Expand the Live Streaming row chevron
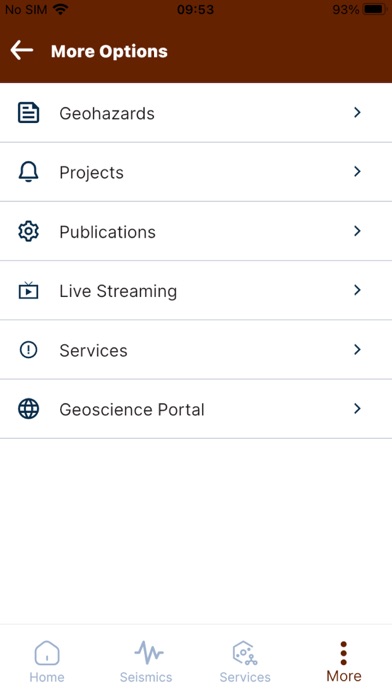The image size is (392, 696). coord(357,290)
